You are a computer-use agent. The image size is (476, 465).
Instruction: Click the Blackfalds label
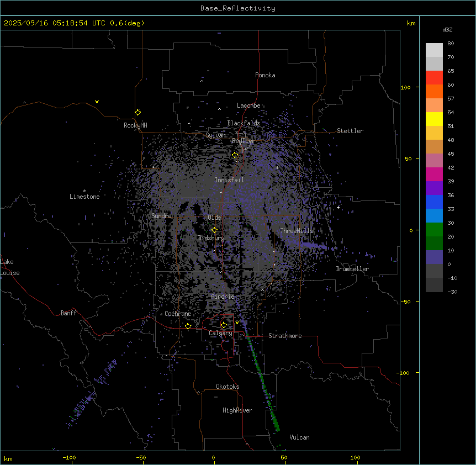(x=244, y=123)
